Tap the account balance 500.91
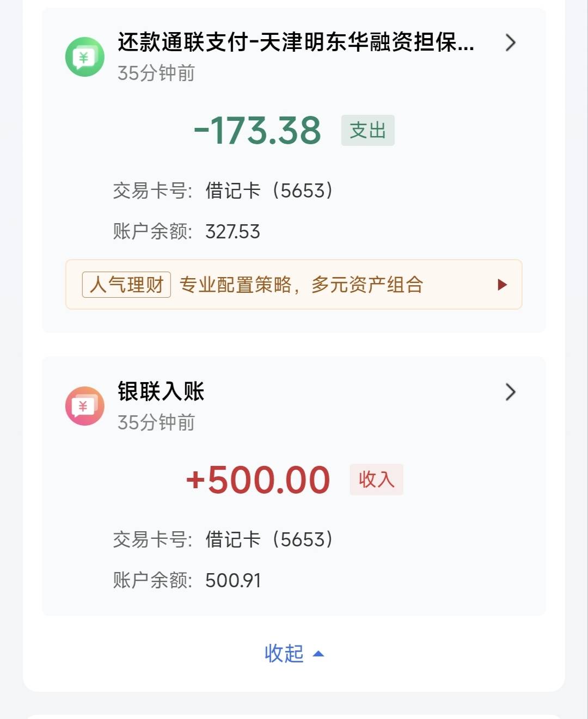Viewport: 588px width, 719px height. pyautogui.click(x=233, y=581)
